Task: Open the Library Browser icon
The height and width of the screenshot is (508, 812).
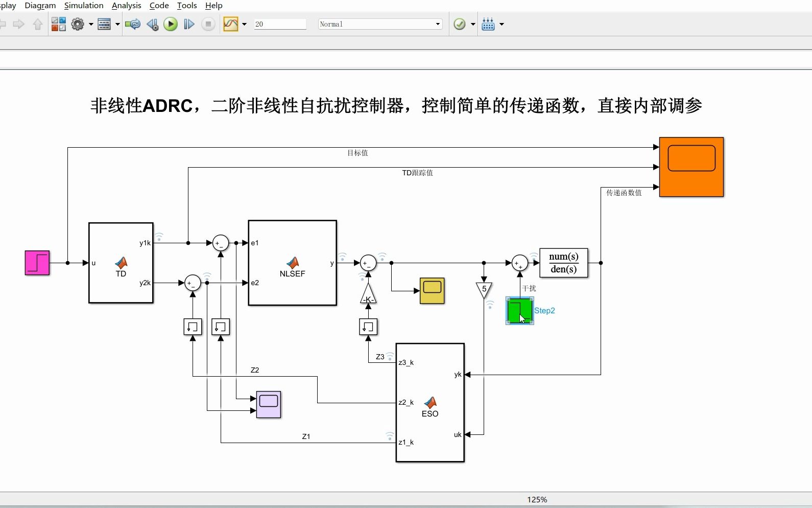Action: tap(59, 24)
